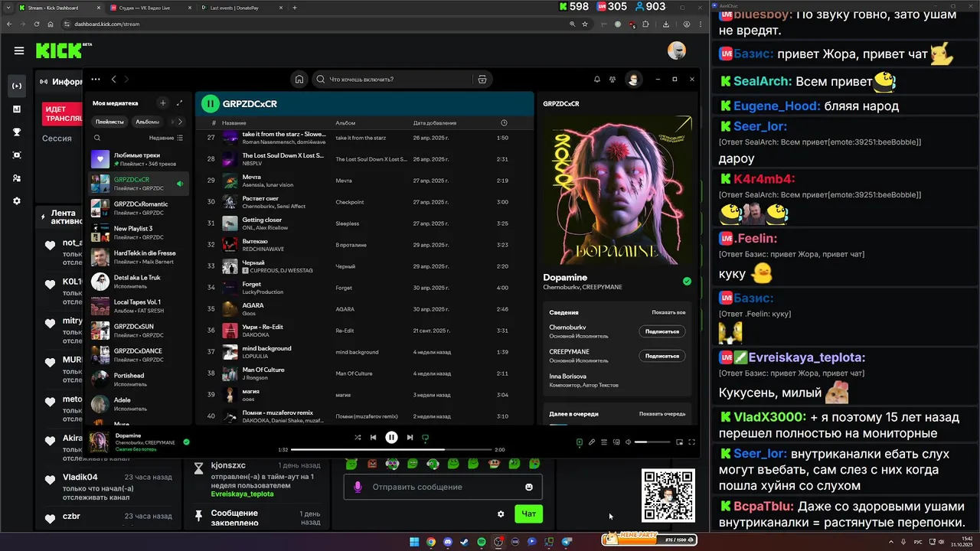Adjust the Spotify volume slider
The image size is (980, 551).
pyautogui.click(x=652, y=442)
